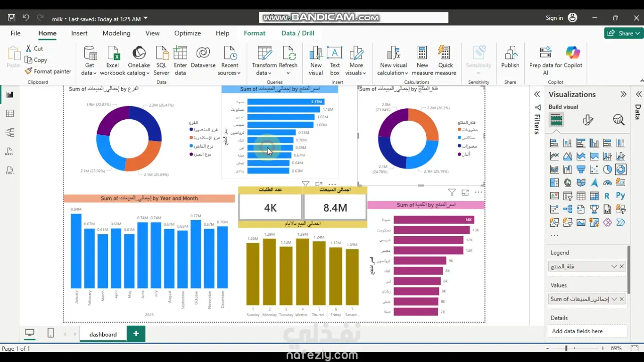Collapse the Visualizations pane
This screenshot has width=644, height=362.
click(623, 94)
